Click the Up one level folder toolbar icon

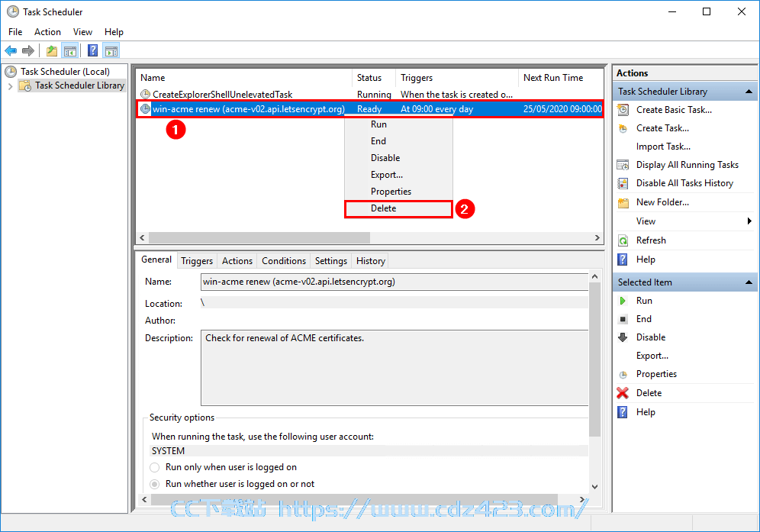pyautogui.click(x=52, y=50)
